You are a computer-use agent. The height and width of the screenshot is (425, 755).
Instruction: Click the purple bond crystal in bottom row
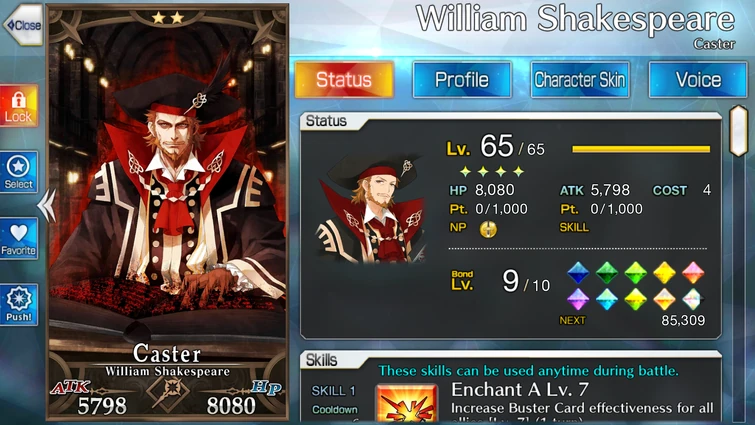(578, 299)
